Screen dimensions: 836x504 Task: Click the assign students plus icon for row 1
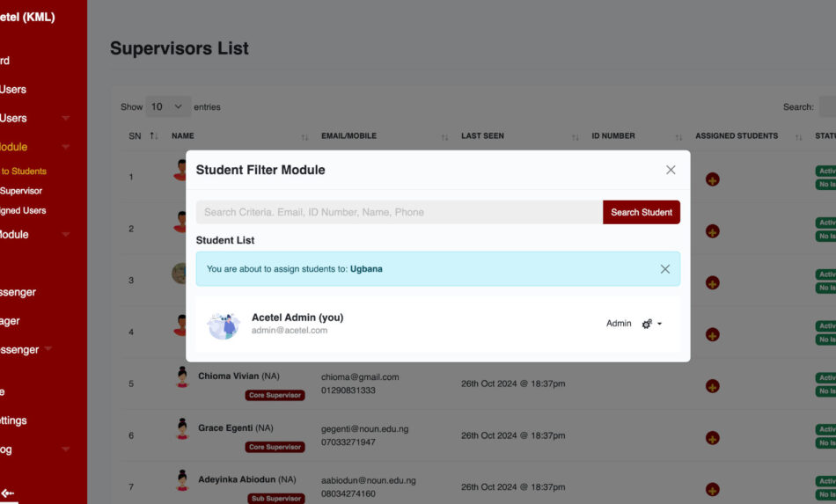712,179
